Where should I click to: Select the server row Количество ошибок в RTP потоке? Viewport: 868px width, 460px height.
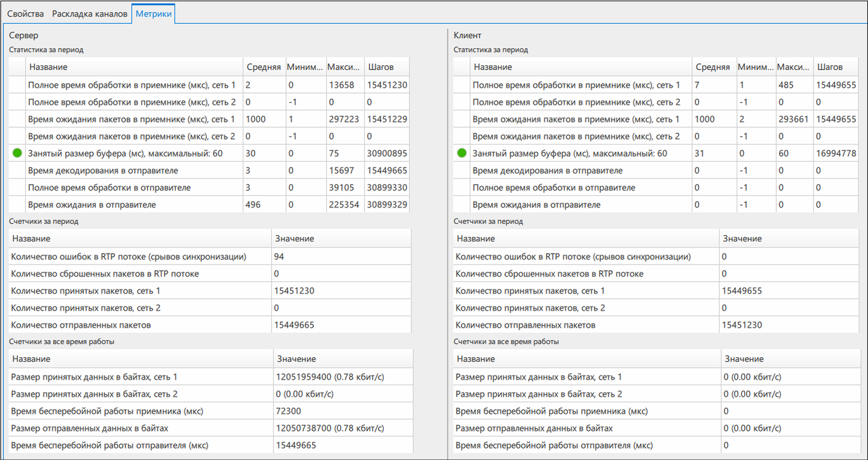click(210, 257)
